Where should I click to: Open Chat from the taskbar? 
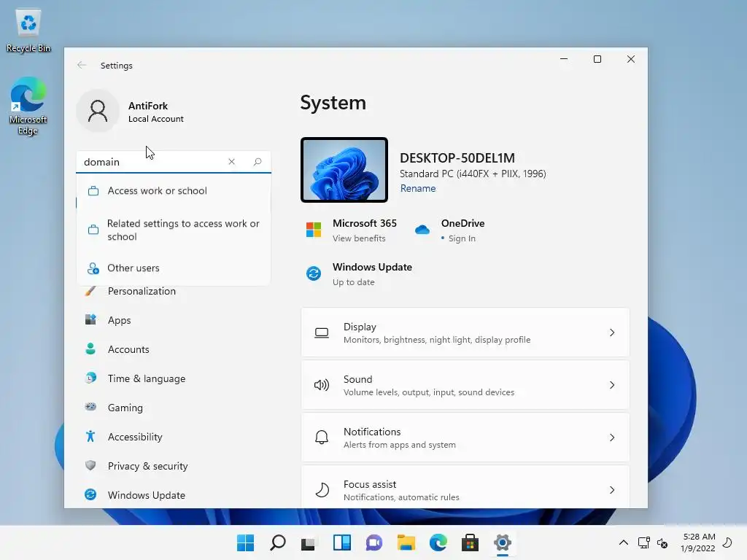point(374,542)
